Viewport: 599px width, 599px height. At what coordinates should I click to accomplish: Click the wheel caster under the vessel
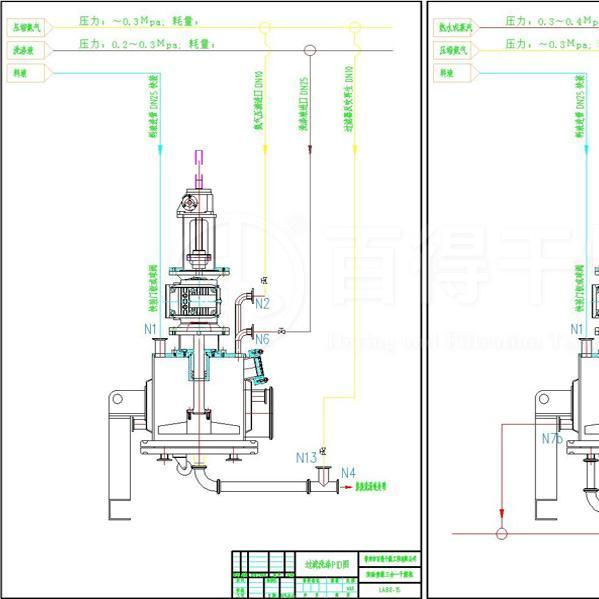[x=183, y=466]
